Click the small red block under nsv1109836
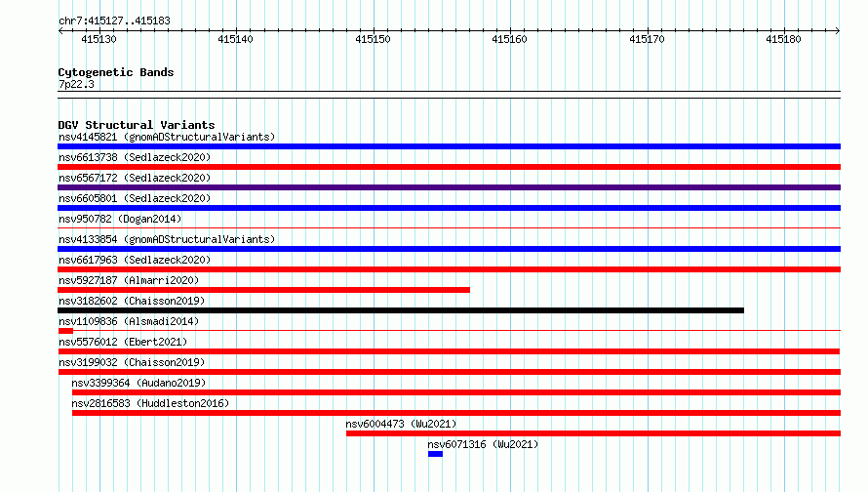Viewport: 868px width, 492px height. [65, 331]
